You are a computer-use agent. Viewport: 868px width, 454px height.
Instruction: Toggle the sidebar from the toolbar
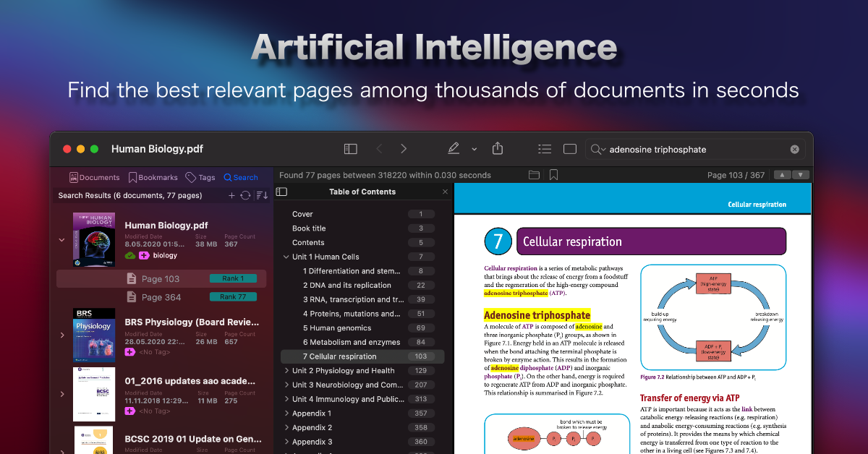[351, 149]
